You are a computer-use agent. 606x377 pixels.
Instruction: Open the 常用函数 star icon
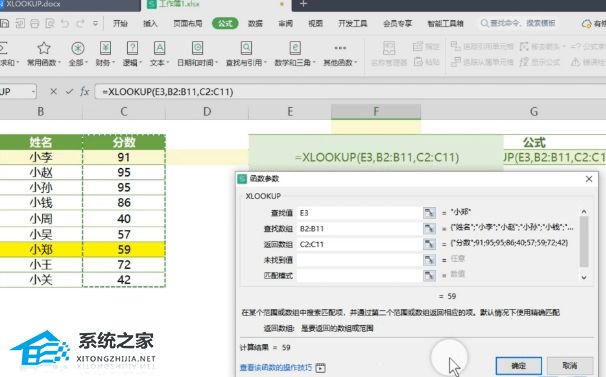click(44, 48)
